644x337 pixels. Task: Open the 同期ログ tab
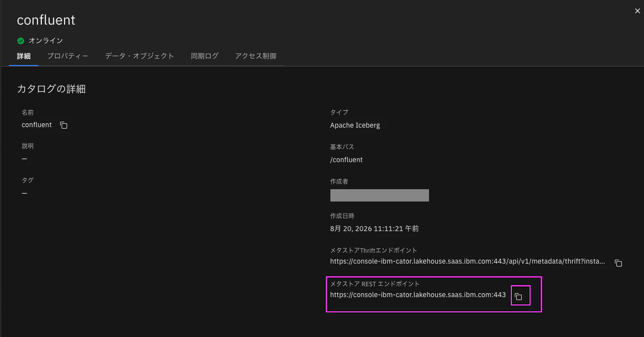point(205,56)
